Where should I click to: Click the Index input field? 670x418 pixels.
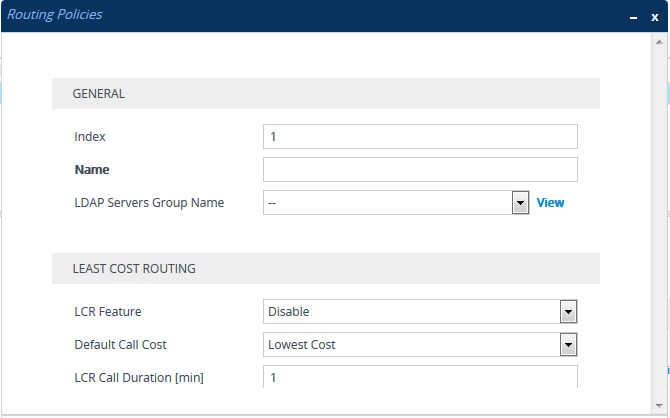[x=420, y=136]
